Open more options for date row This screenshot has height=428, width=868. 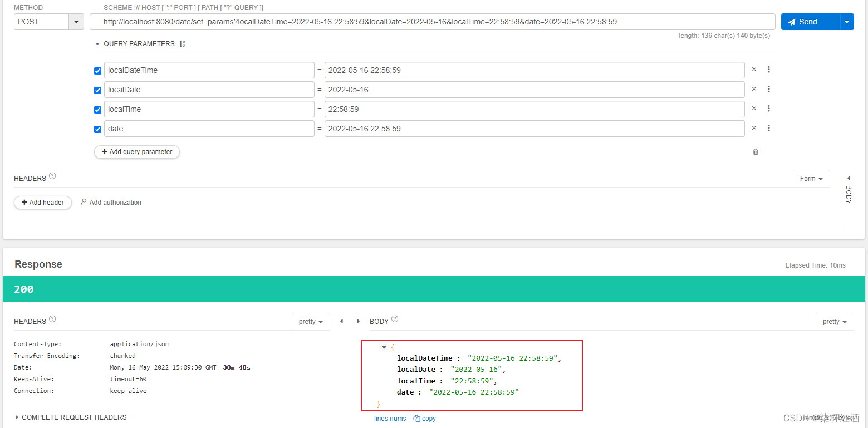click(x=769, y=128)
